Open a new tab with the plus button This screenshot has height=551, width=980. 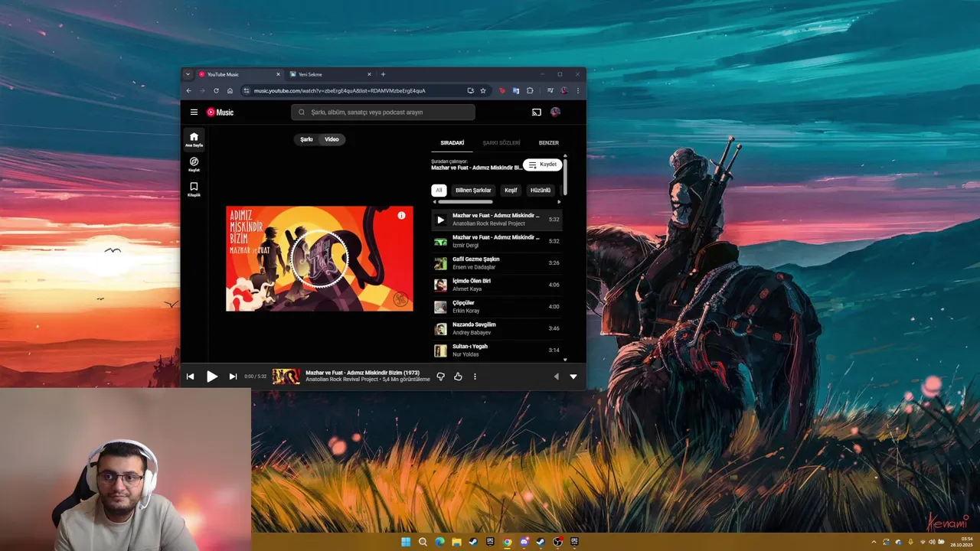[x=383, y=74]
